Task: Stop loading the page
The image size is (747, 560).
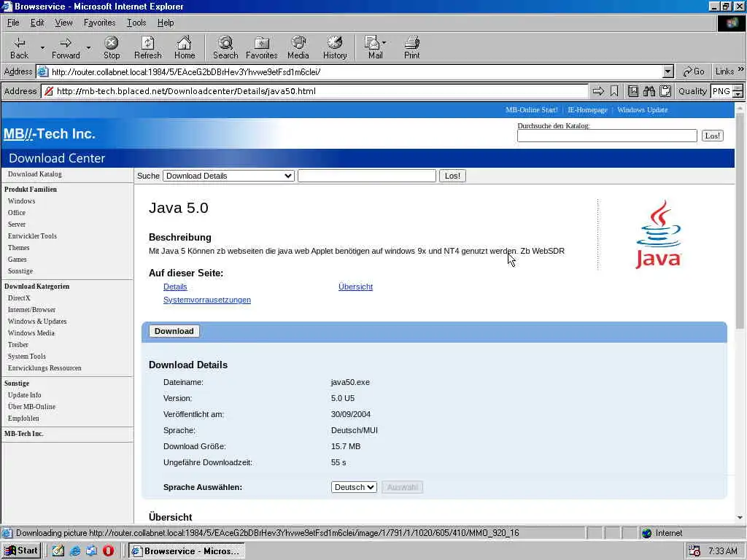Action: click(x=112, y=47)
